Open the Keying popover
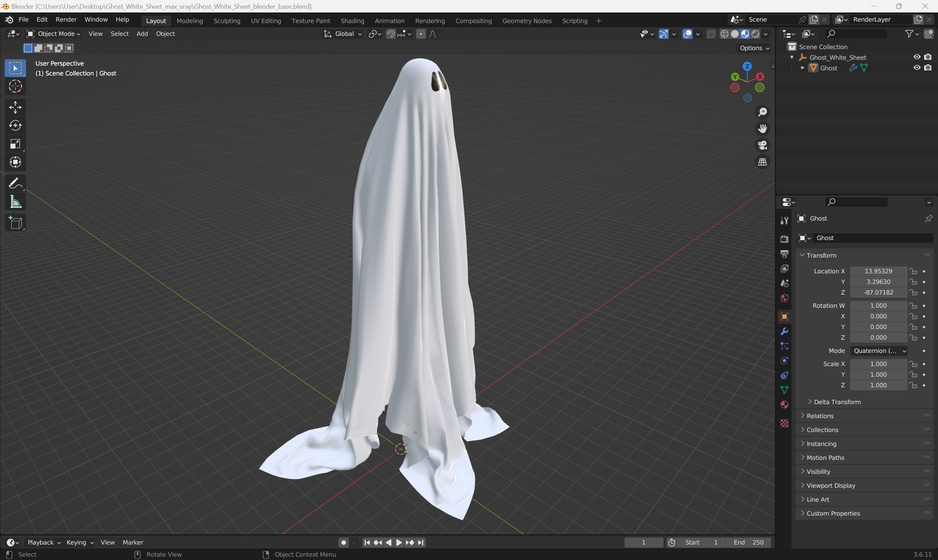 point(80,542)
